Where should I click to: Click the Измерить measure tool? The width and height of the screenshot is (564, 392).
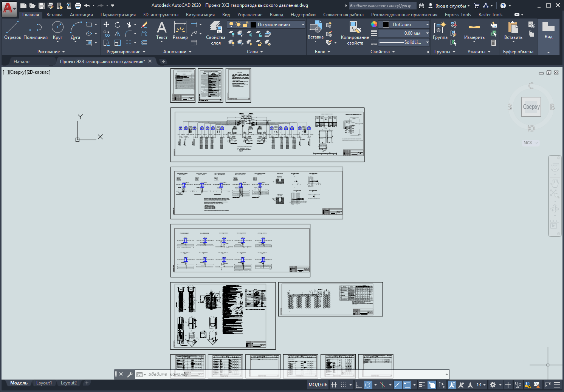pos(474,30)
